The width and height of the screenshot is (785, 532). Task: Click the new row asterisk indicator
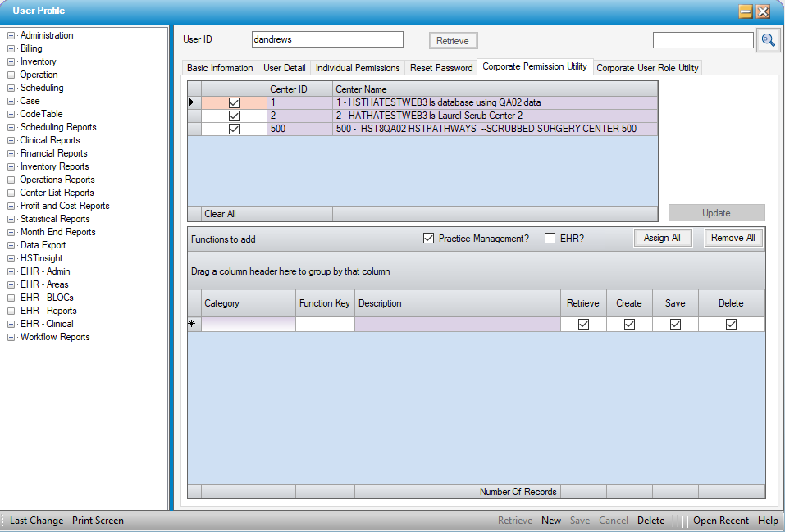pyautogui.click(x=193, y=325)
